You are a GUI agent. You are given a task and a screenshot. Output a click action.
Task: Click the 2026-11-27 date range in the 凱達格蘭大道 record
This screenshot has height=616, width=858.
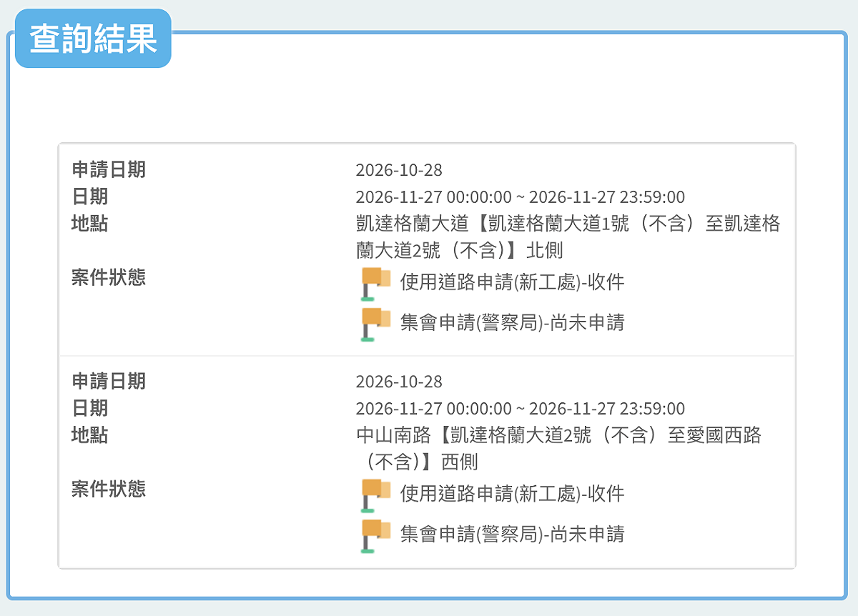(521, 197)
